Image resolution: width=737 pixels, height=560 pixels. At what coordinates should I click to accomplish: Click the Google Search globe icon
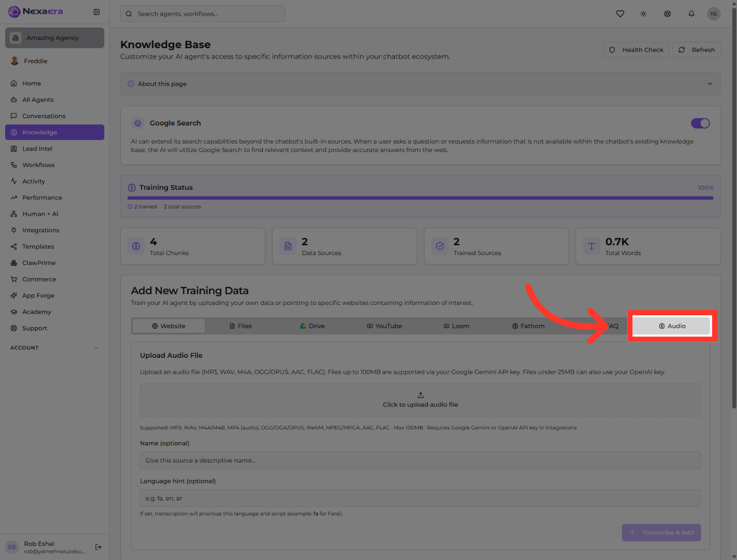[138, 123]
